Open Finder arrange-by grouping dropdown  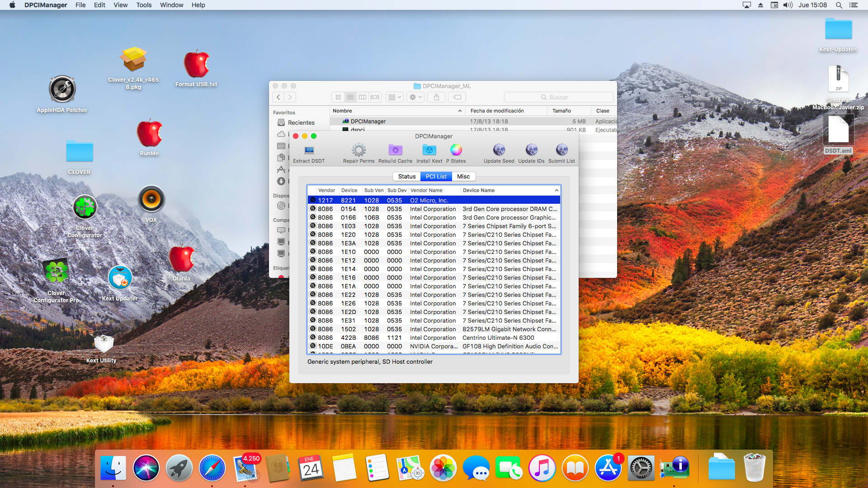[x=395, y=97]
